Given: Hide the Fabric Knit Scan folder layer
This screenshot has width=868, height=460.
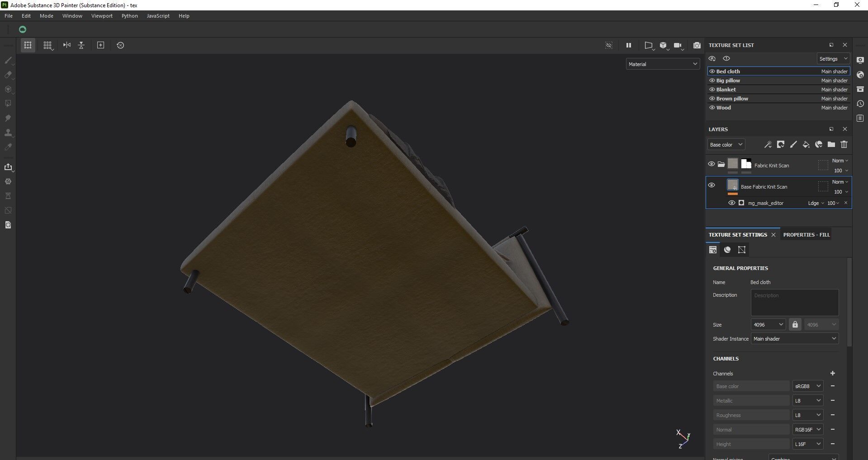Looking at the screenshot, I should click(x=711, y=164).
